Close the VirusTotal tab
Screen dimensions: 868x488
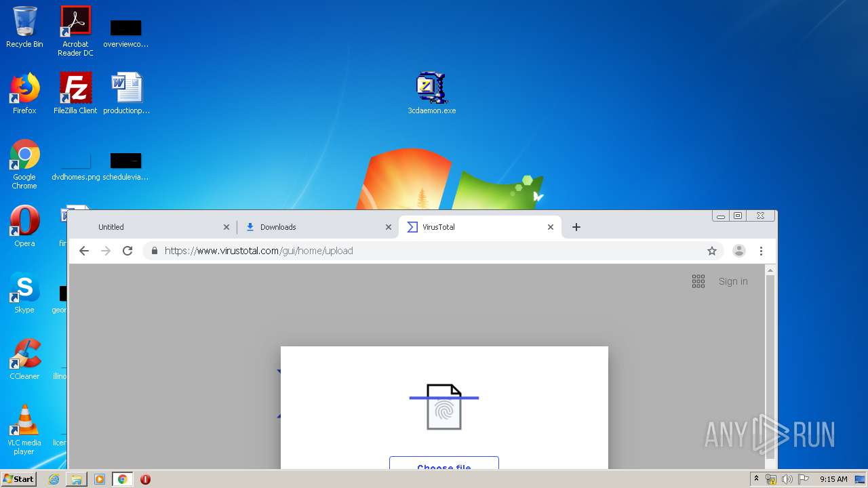(x=551, y=227)
